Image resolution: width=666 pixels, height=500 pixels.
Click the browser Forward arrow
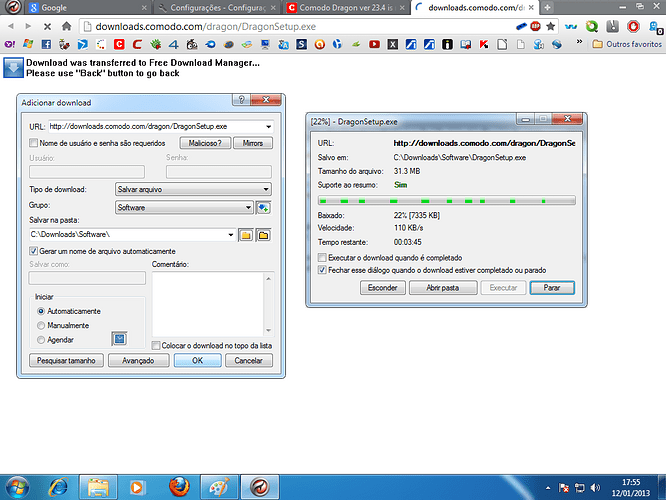[x=28, y=26]
